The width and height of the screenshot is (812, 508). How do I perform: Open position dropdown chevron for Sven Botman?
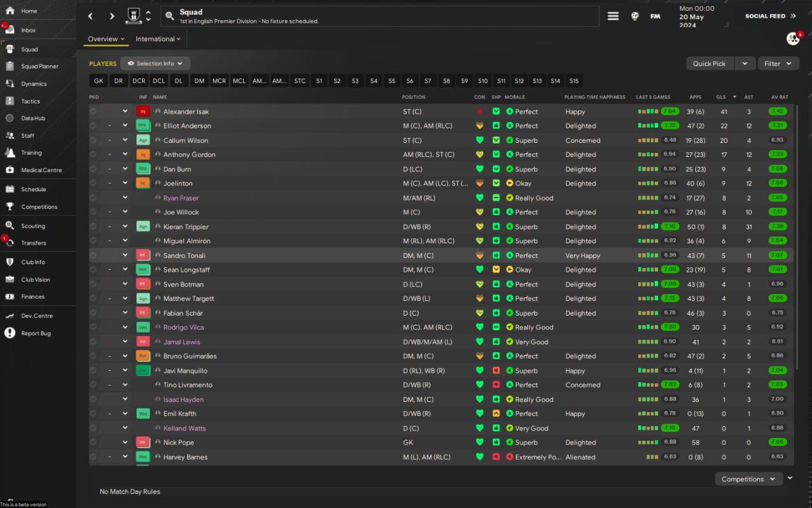tap(125, 284)
